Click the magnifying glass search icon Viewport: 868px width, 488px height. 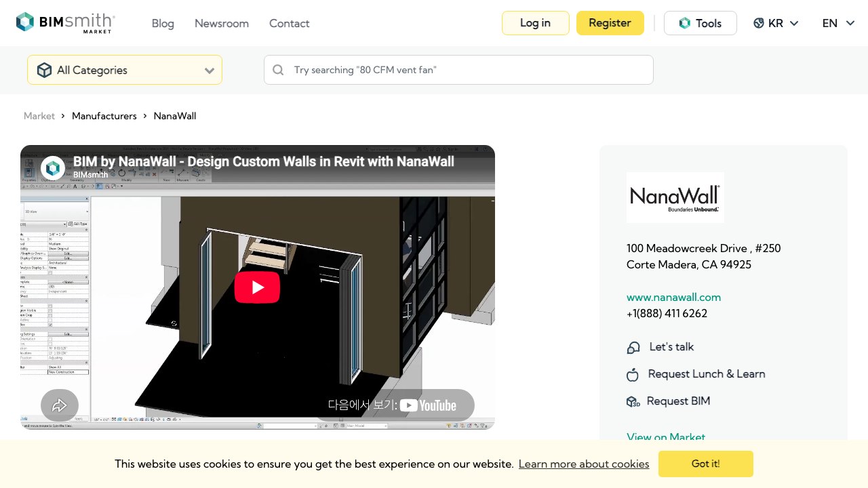(x=278, y=70)
